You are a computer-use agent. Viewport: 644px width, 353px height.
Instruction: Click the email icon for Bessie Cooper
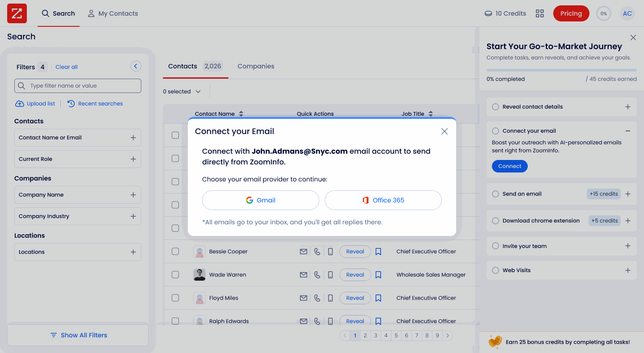[x=304, y=252]
